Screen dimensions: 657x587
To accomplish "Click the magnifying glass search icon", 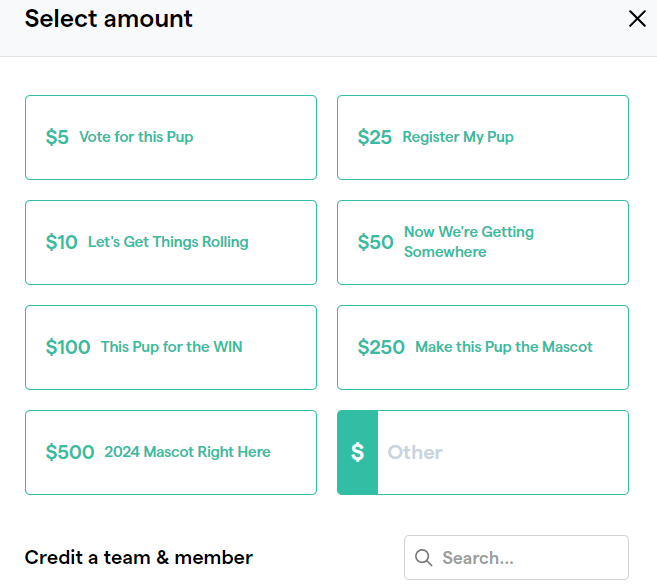I will click(x=423, y=558).
